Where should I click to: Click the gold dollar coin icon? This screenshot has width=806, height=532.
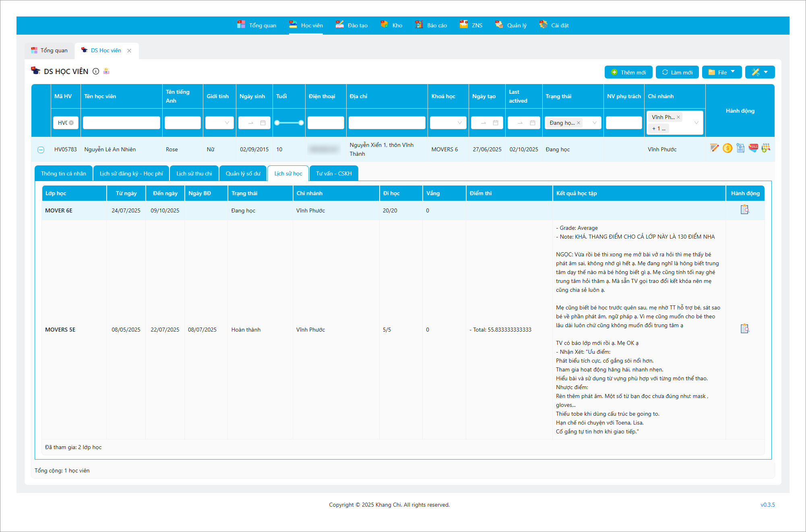click(x=727, y=148)
